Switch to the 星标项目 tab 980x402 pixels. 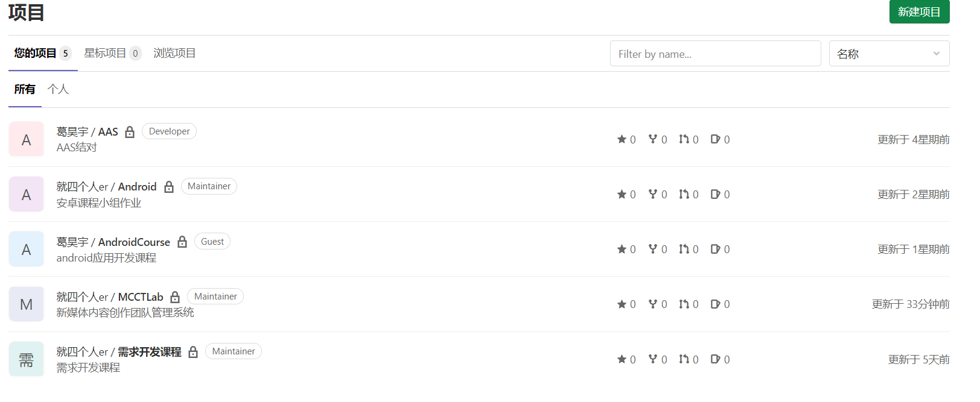click(x=105, y=53)
